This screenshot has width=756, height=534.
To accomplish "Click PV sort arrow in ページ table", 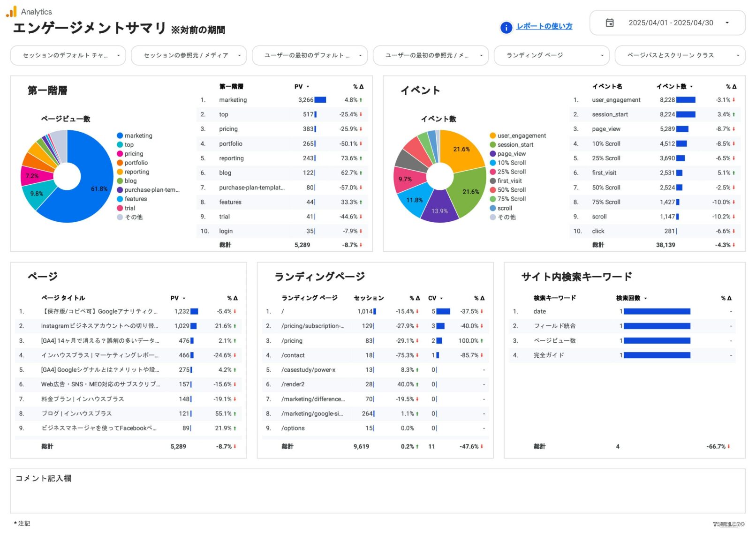I will (x=184, y=298).
